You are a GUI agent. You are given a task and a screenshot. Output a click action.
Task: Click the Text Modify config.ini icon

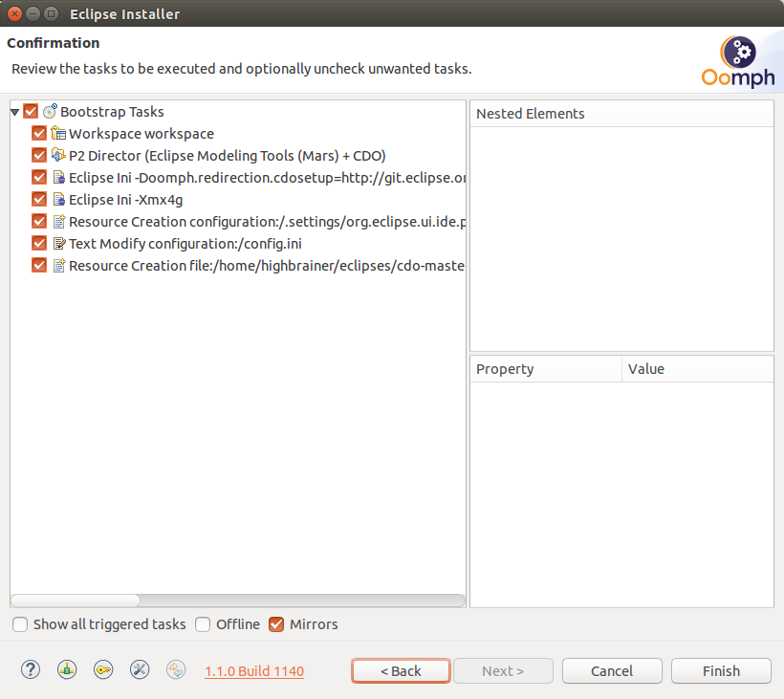[x=58, y=244]
